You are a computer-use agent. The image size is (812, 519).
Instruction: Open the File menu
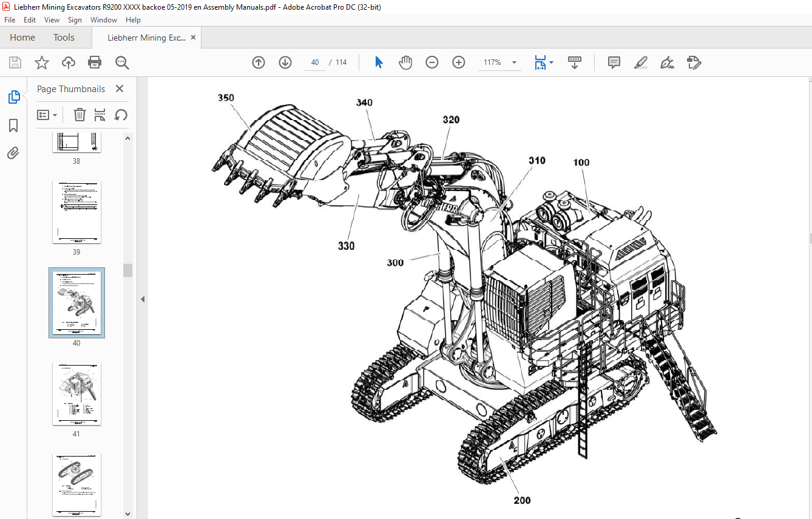click(x=10, y=20)
